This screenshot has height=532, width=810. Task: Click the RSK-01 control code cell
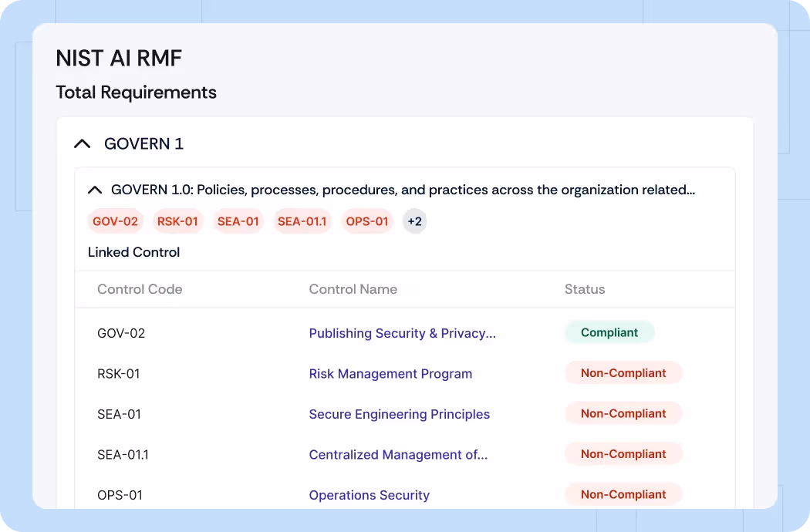[119, 373]
